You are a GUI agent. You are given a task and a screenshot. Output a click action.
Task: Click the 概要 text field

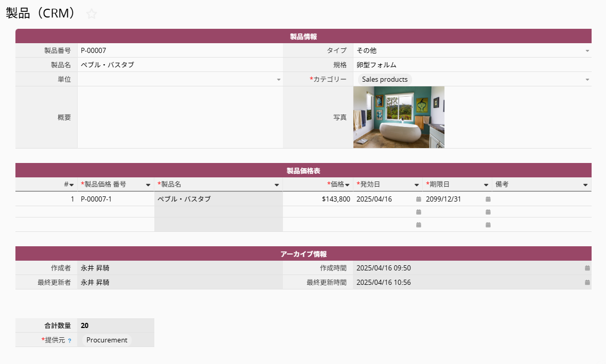pyautogui.click(x=180, y=117)
